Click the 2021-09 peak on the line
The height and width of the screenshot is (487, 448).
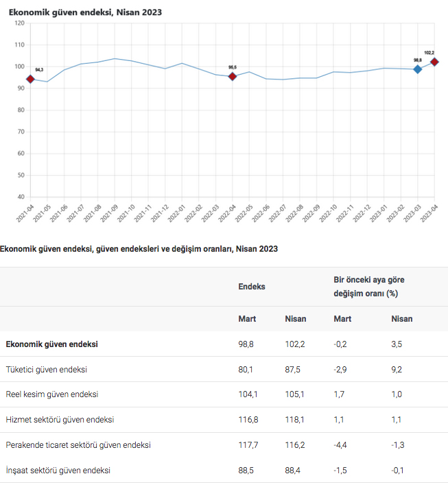(115, 59)
